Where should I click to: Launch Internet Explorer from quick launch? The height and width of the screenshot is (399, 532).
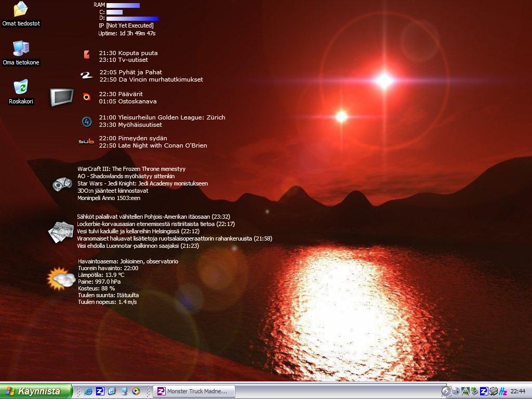88,391
